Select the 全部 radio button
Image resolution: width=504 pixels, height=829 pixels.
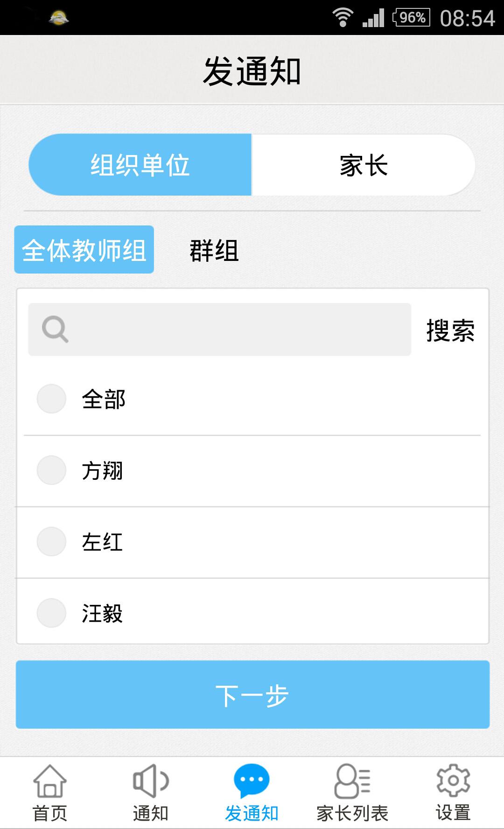pos(51,399)
